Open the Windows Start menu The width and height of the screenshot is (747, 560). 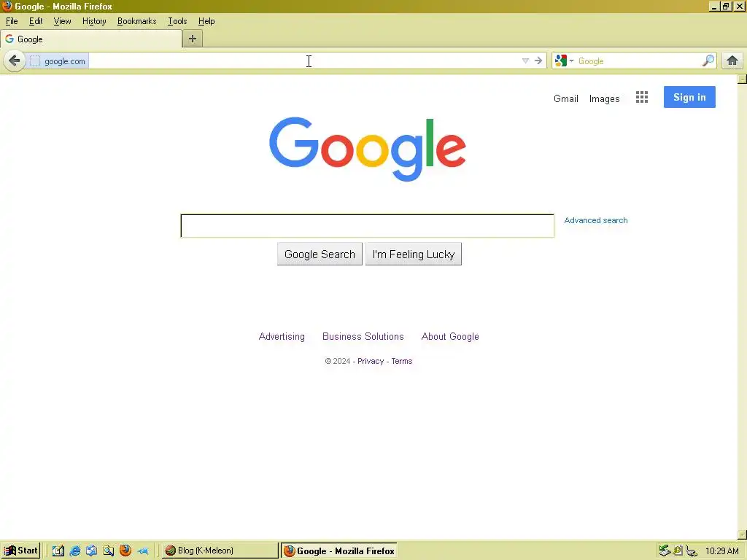tap(21, 551)
